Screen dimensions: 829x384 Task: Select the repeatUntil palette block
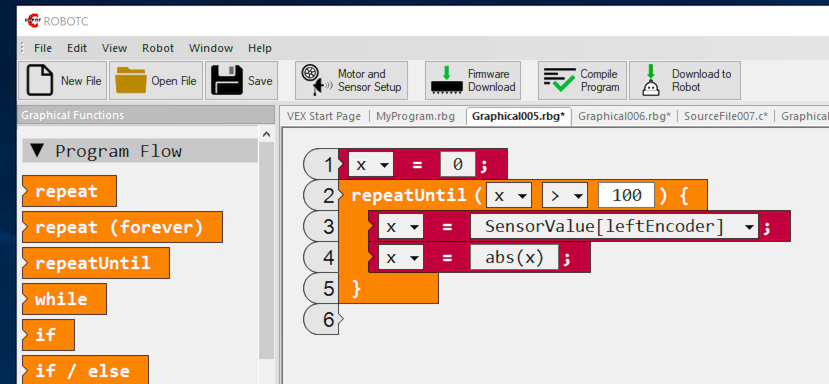coord(96,263)
